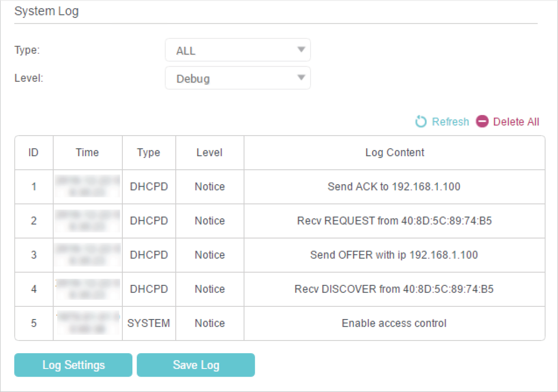Viewport: 558px width, 392px height.
Task: Click the Log Content column header
Action: coord(394,152)
